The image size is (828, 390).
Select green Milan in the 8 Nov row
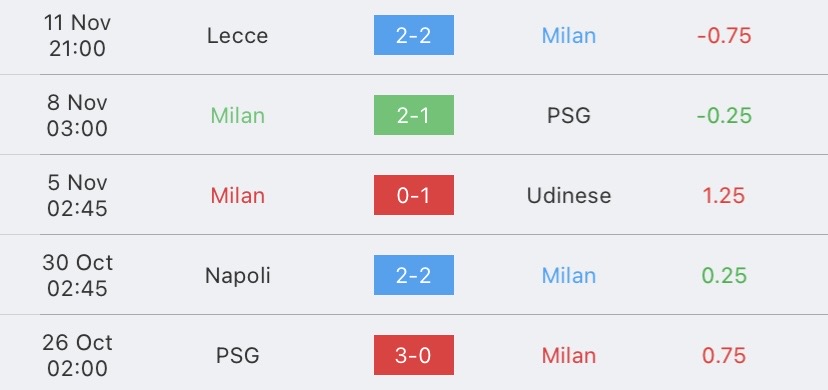pyautogui.click(x=237, y=116)
